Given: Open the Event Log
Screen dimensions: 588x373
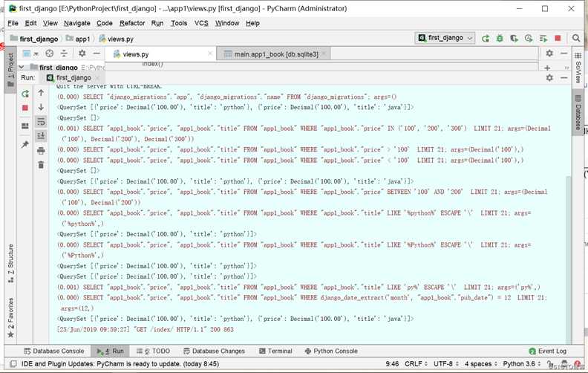Looking at the screenshot, I should tap(547, 351).
